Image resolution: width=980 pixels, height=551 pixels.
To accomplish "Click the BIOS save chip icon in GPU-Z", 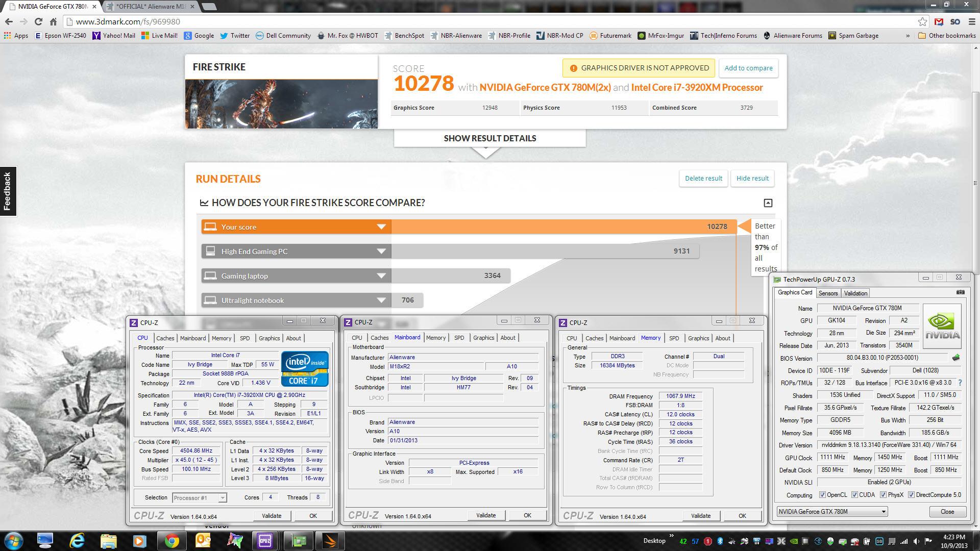I will click(956, 358).
